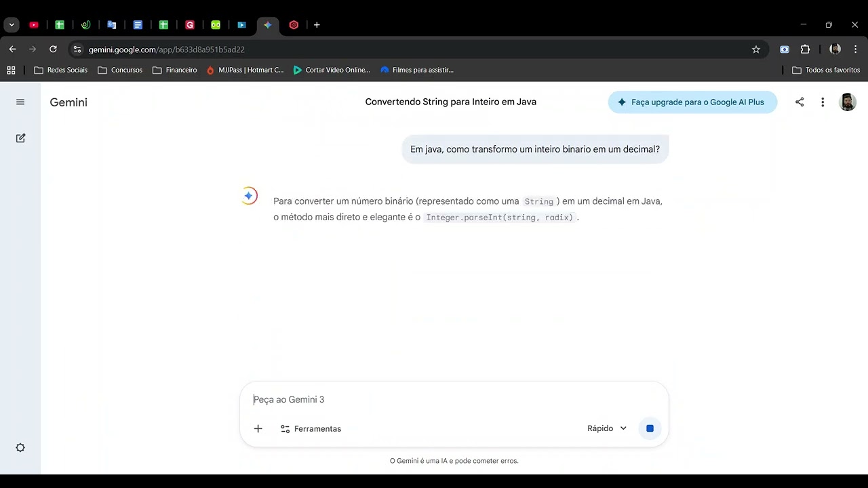Open the Filmes para assistir bookmark
The image size is (868, 488).
pyautogui.click(x=417, y=70)
